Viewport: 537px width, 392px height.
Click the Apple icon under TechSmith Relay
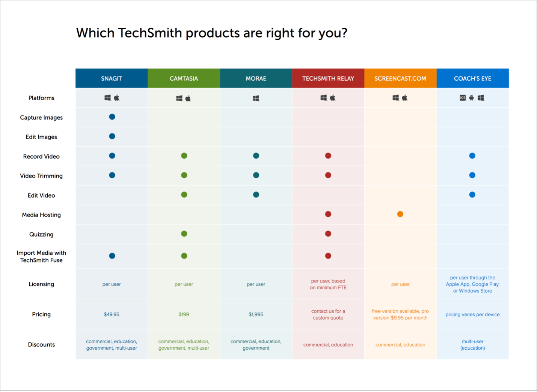[333, 98]
